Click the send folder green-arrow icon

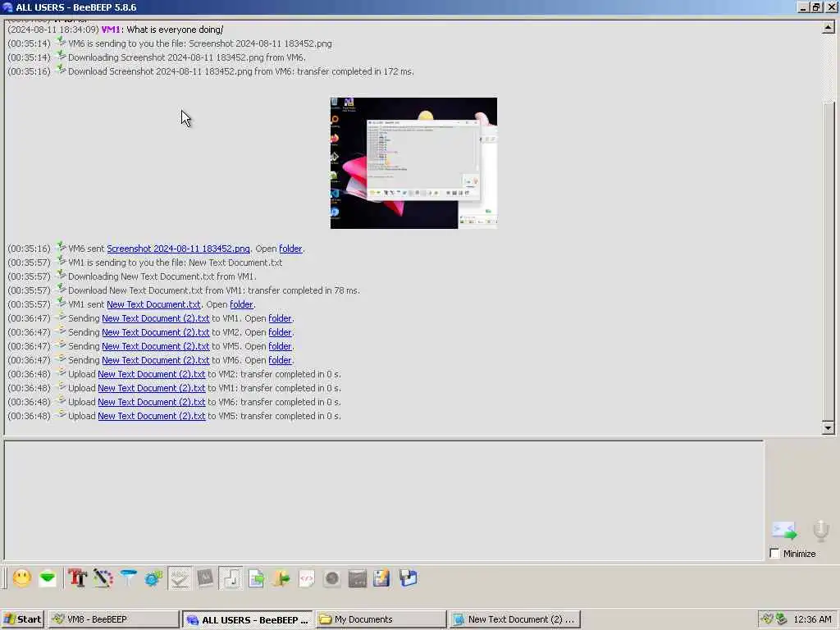281,578
